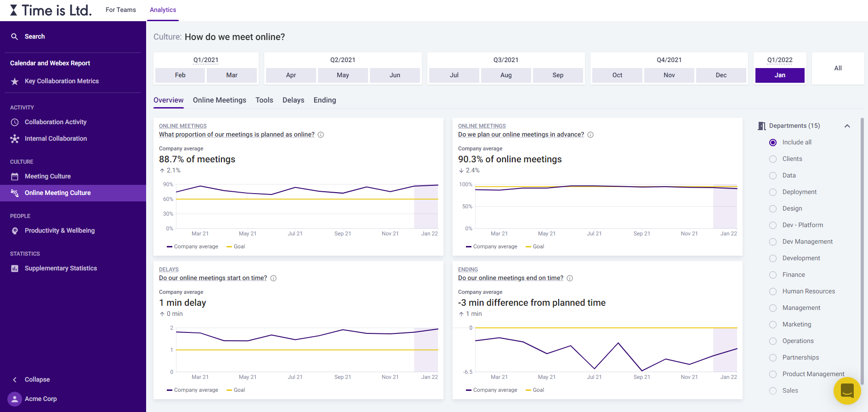Open the Tools tab
The height and width of the screenshot is (412, 868).
click(264, 100)
